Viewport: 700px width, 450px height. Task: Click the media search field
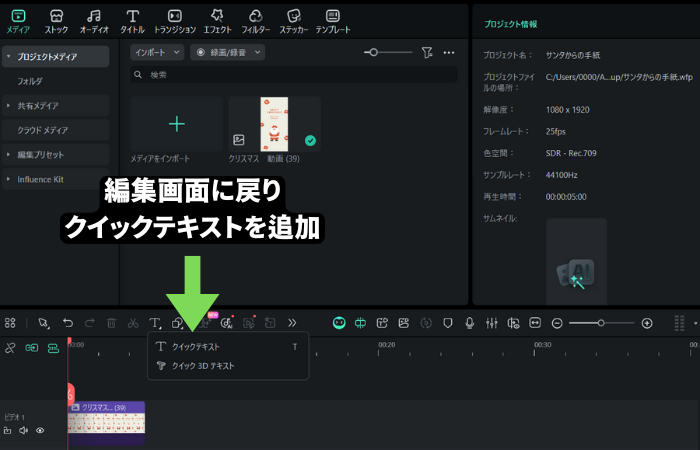[x=294, y=75]
